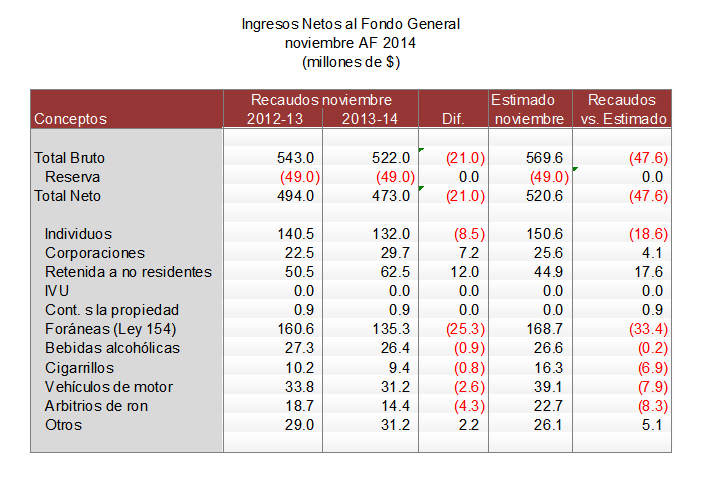709x483 pixels.
Task: Select the Arbitrios de ron row label
Action: click(x=100, y=406)
